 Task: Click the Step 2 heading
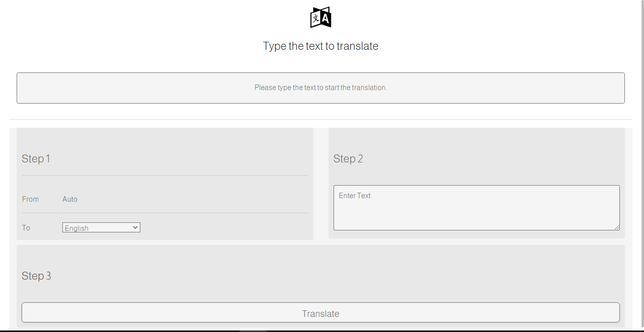348,159
